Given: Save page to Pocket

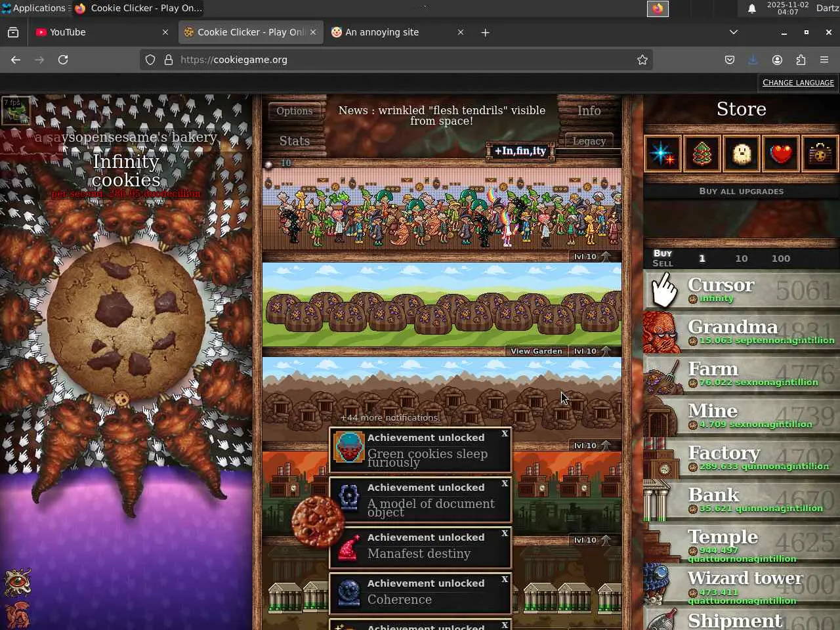Looking at the screenshot, I should [730, 60].
